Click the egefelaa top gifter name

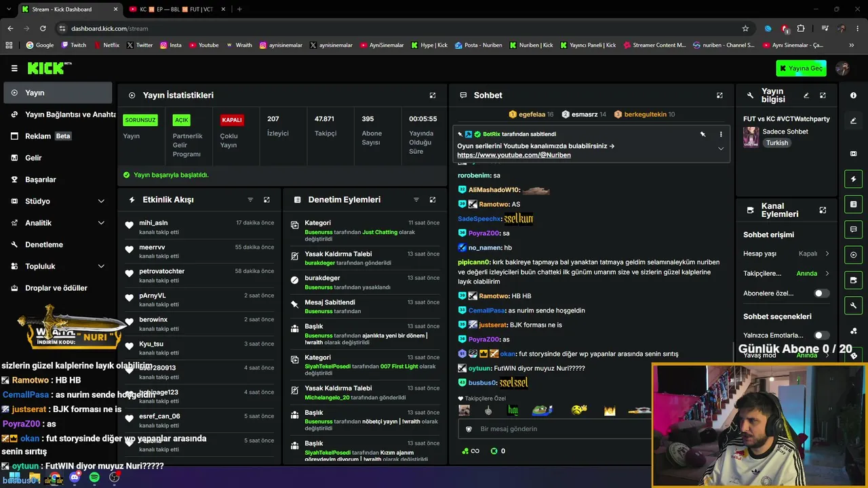point(532,115)
